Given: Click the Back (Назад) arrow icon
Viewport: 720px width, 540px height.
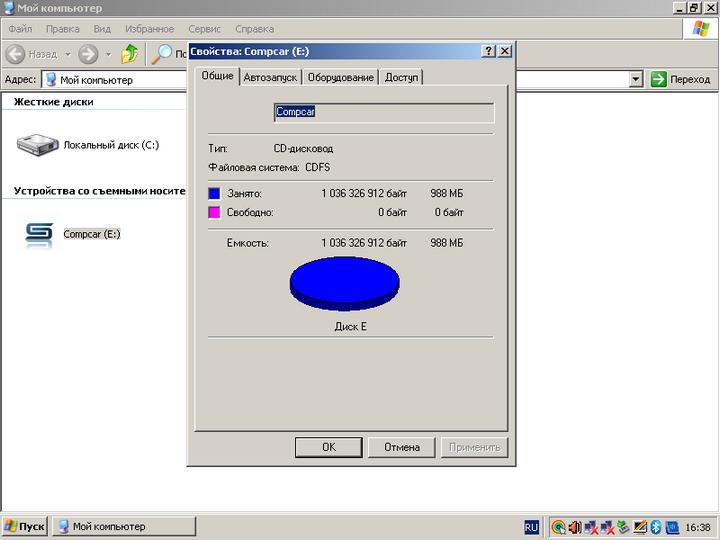Looking at the screenshot, I should pos(15,54).
